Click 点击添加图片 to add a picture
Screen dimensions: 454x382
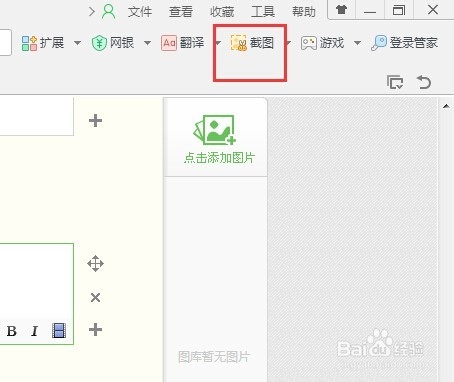click(x=219, y=158)
